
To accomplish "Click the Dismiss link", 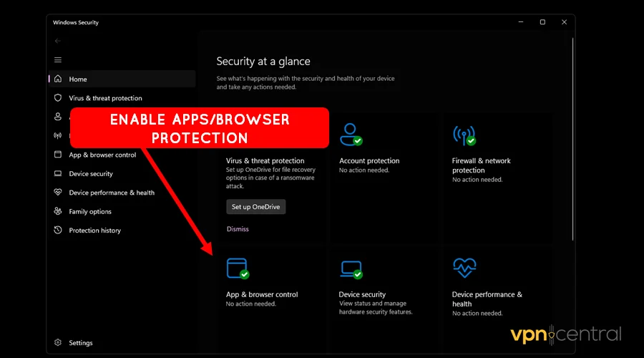I will pyautogui.click(x=238, y=229).
